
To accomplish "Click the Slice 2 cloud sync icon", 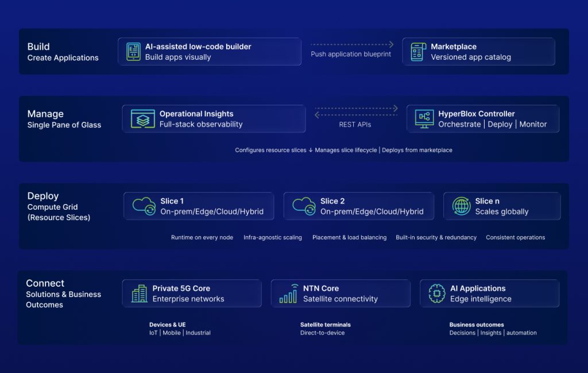I will [304, 206].
